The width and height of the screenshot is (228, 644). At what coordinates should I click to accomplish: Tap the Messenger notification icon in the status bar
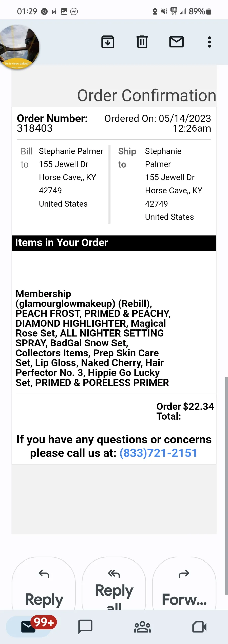(x=74, y=11)
